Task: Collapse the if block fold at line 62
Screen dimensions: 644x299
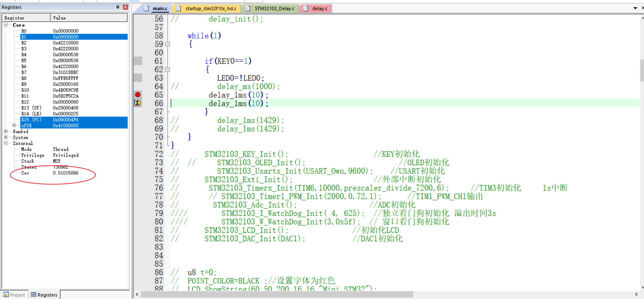Action: click(167, 70)
